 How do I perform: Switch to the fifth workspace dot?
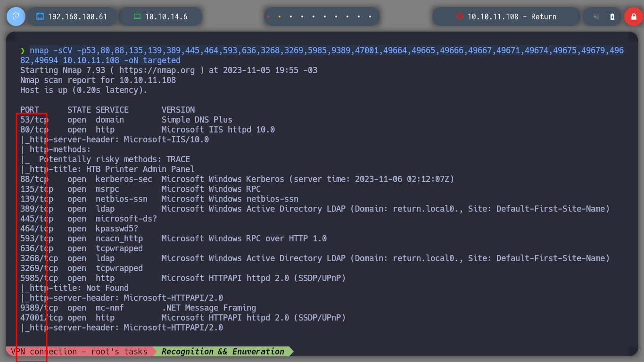(x=314, y=16)
